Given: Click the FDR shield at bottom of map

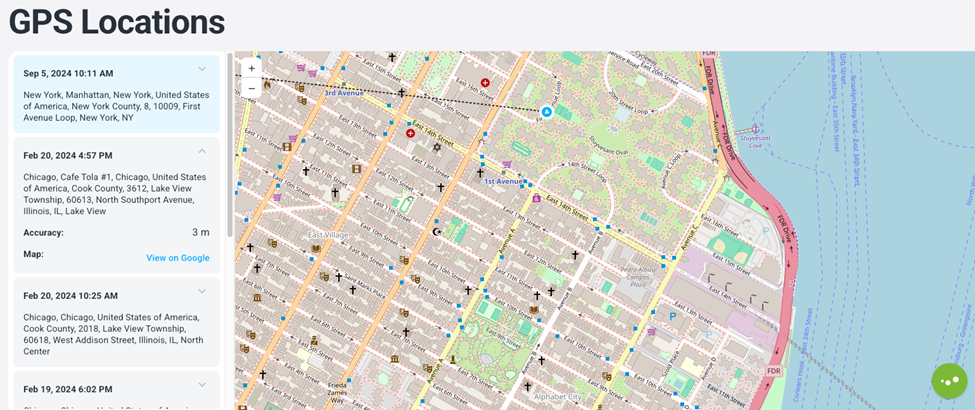Looking at the screenshot, I should (x=774, y=371).
